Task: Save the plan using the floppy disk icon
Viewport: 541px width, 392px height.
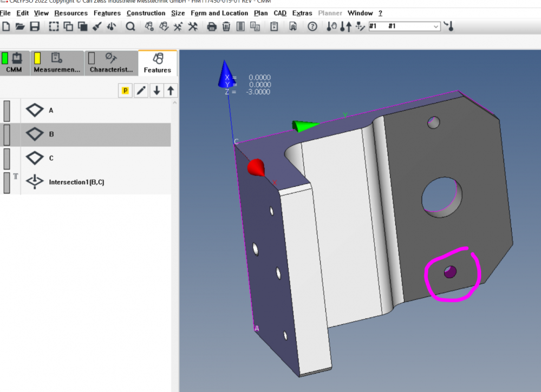Action: [x=34, y=26]
